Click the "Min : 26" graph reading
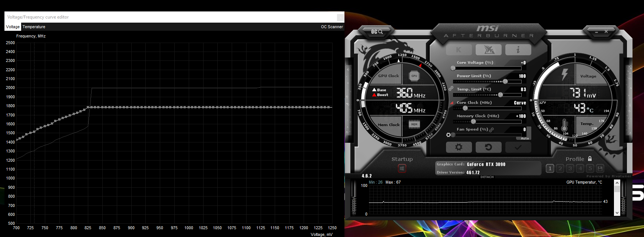Image resolution: width=644 pixels, height=237 pixels. pos(376,182)
